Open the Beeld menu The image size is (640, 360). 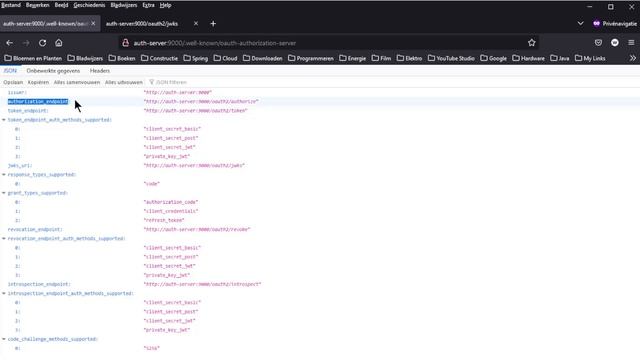(x=62, y=5)
